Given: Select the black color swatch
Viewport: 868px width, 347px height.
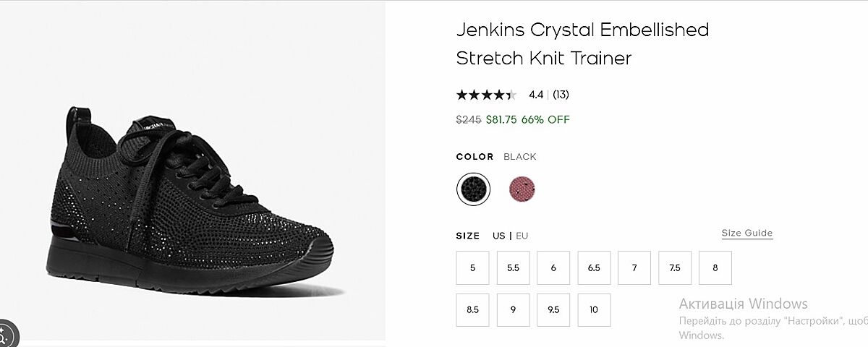Looking at the screenshot, I should 474,189.
